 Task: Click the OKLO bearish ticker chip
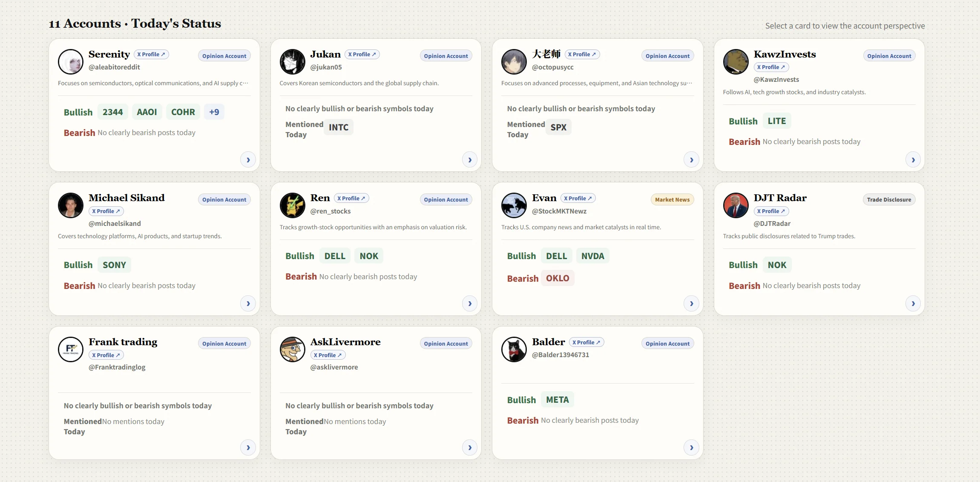point(558,278)
